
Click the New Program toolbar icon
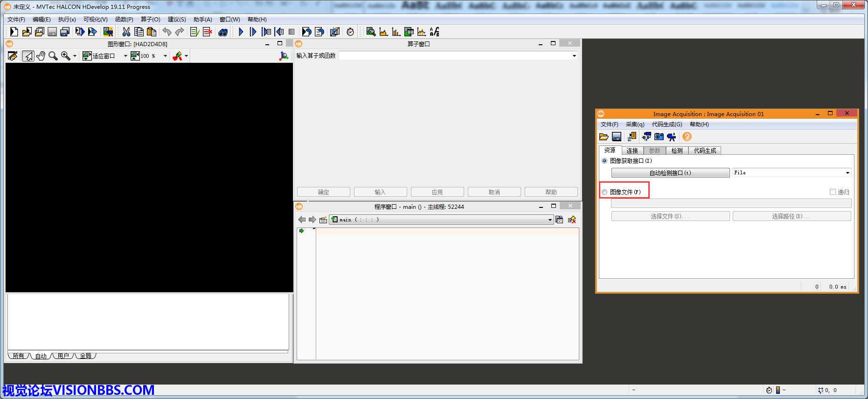click(x=14, y=32)
